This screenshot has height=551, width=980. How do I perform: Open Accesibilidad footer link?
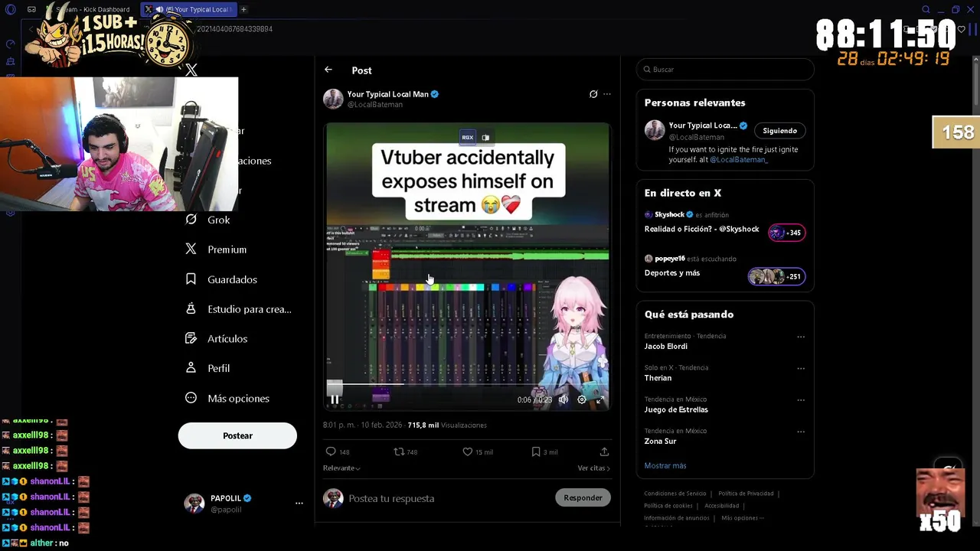click(x=722, y=506)
